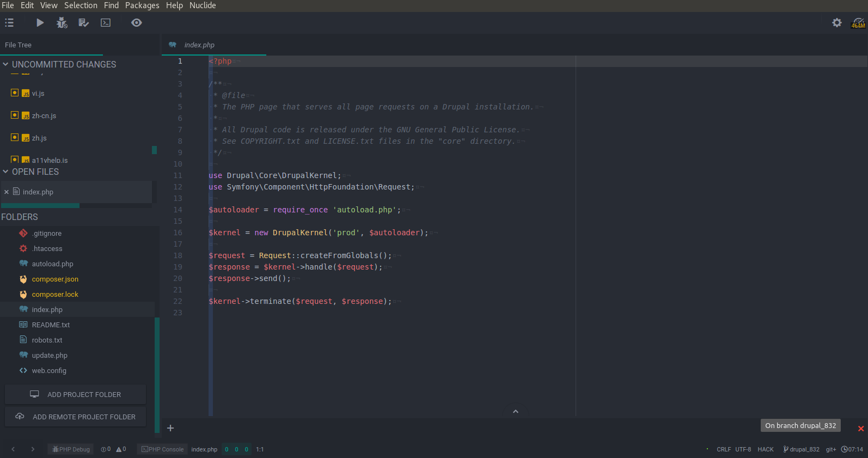Toggle the checkbox next to a11yhelp.js
The height and width of the screenshot is (458, 868).
(15, 160)
